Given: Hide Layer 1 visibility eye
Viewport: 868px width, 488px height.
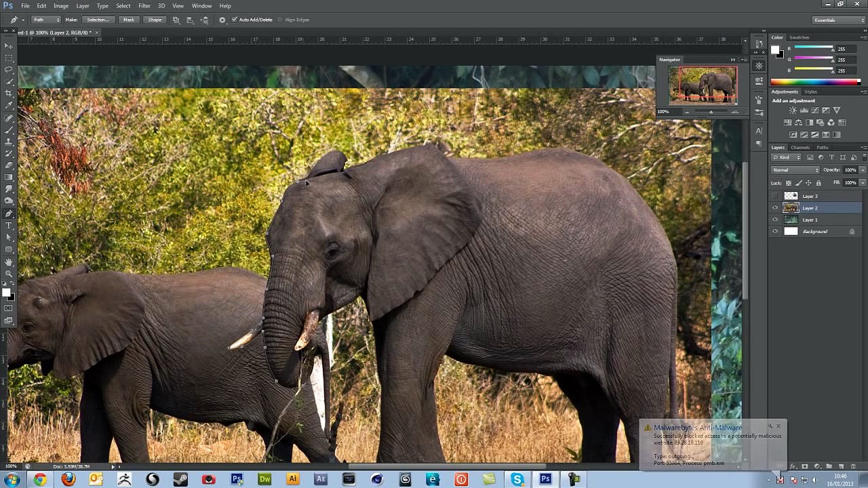Looking at the screenshot, I should point(775,220).
